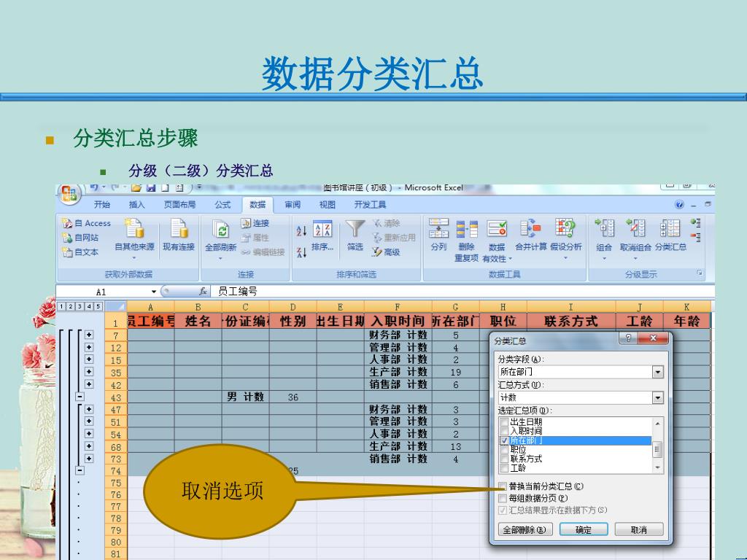
Task: Check 出生日期 in subtotal list
Action: coord(504,422)
